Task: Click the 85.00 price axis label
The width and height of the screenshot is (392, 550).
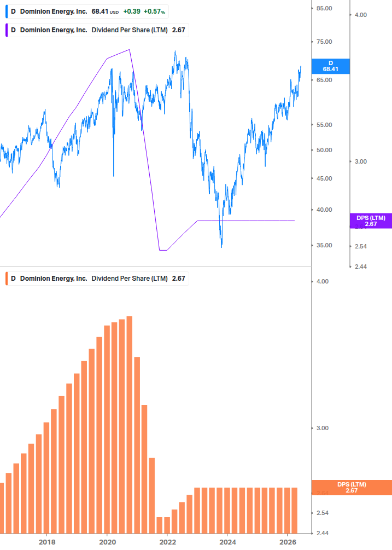Action: pos(324,8)
